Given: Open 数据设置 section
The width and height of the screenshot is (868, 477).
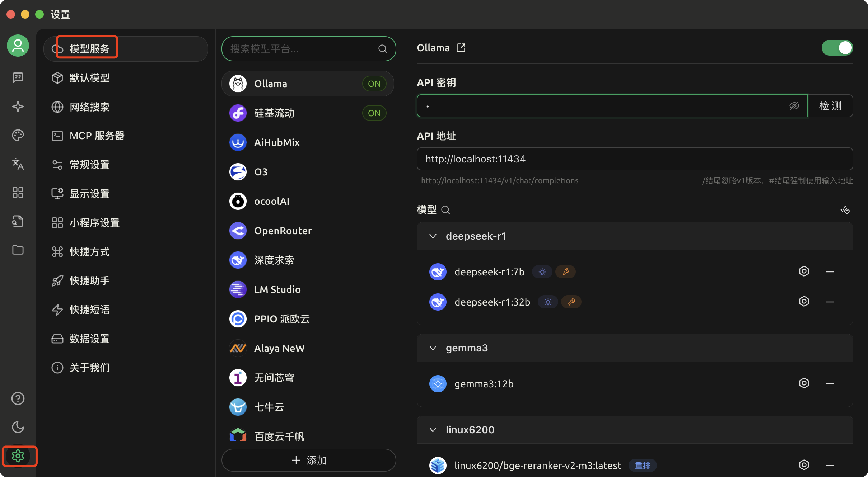Looking at the screenshot, I should coord(126,339).
